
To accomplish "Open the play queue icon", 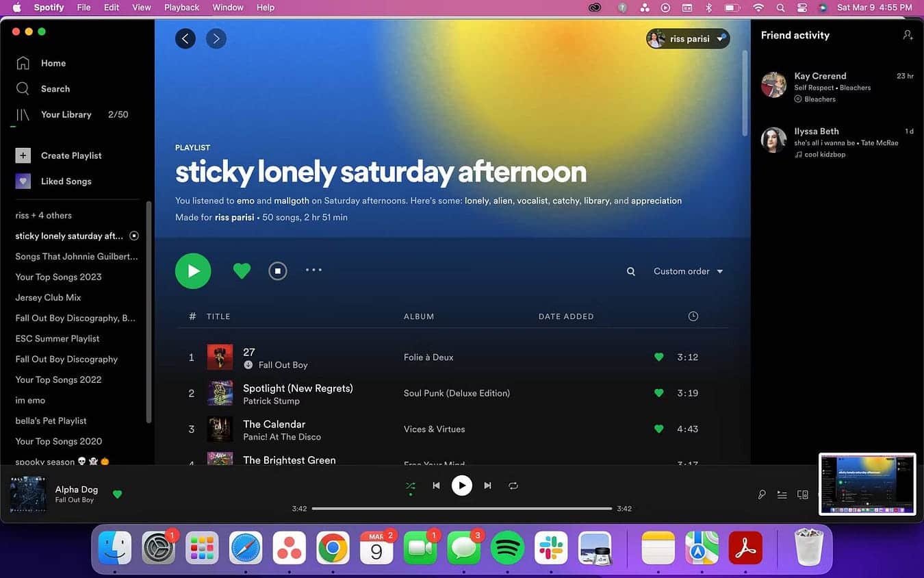I will (x=782, y=494).
